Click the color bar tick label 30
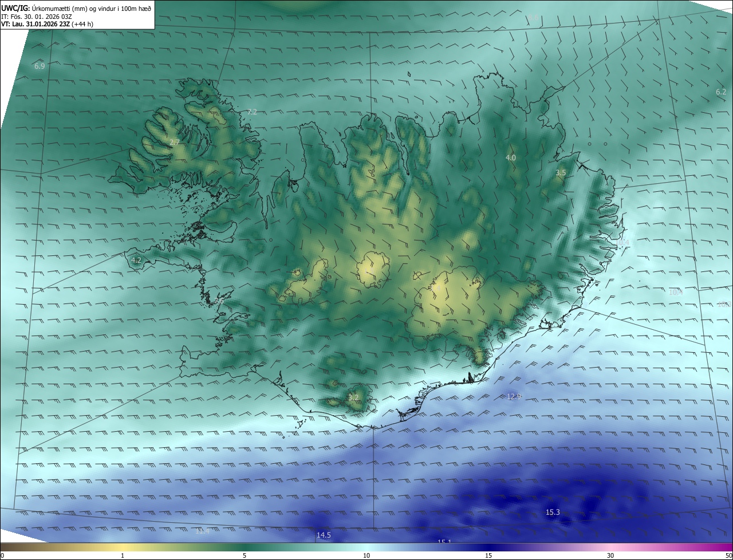Viewport: 733px width, 560px height. tap(610, 555)
